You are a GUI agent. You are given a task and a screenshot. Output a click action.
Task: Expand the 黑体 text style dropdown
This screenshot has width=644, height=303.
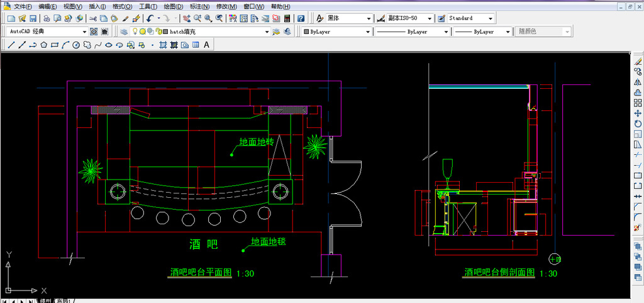pos(369,18)
